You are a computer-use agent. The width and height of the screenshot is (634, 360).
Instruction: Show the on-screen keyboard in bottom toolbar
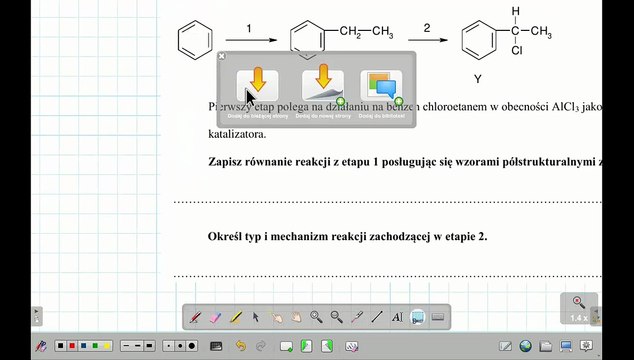[216, 346]
